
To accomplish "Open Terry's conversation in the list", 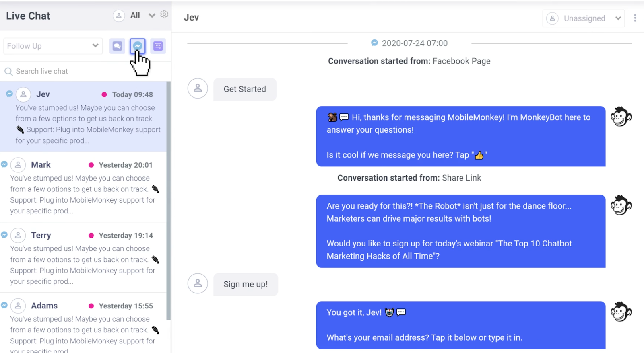I will click(x=83, y=258).
